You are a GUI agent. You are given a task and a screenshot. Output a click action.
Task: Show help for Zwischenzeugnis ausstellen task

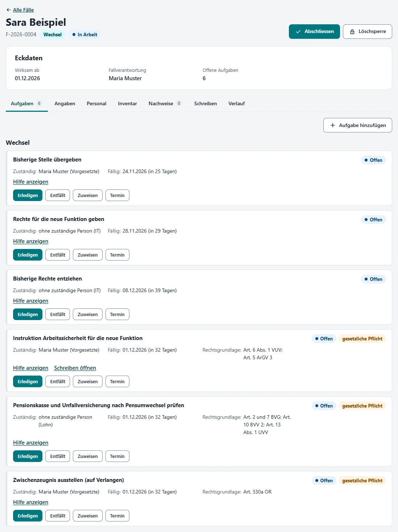coord(30,502)
